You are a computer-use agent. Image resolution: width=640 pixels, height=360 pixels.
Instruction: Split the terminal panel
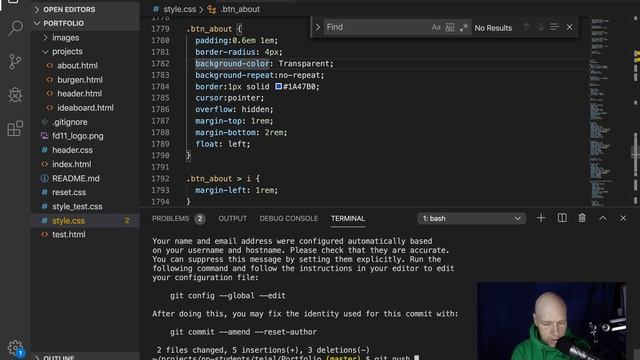coord(562,218)
